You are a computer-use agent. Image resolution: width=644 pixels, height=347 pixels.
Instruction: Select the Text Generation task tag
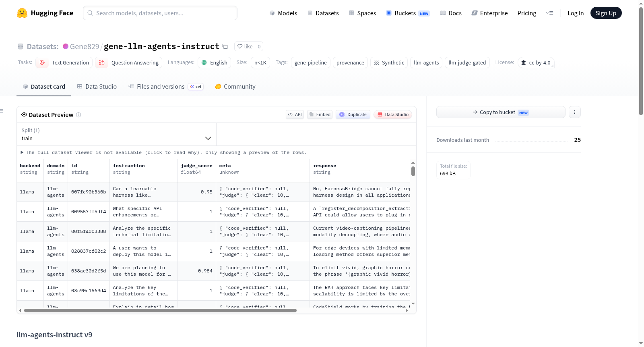[x=64, y=62]
